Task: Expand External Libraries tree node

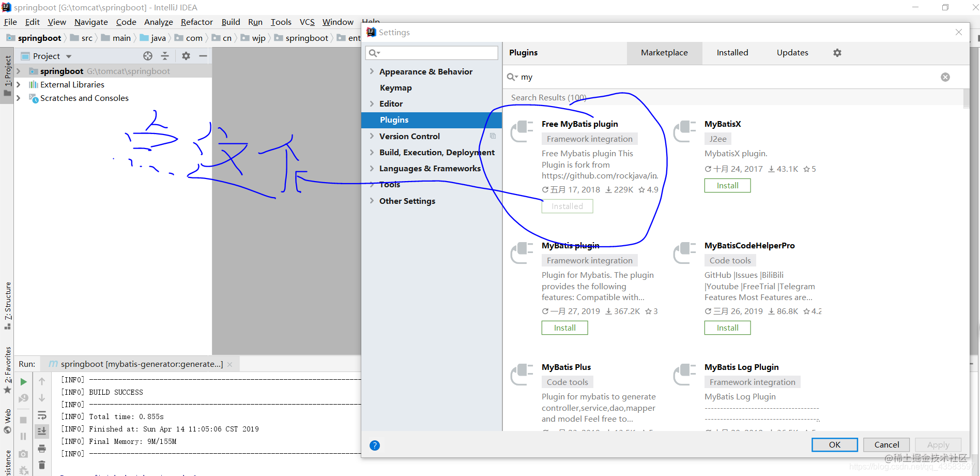Action: pyautogui.click(x=19, y=84)
